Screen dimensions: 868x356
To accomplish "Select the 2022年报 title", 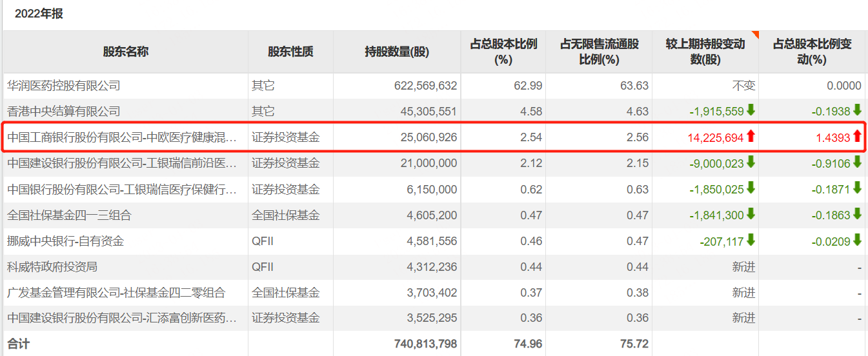I will pyautogui.click(x=39, y=14).
